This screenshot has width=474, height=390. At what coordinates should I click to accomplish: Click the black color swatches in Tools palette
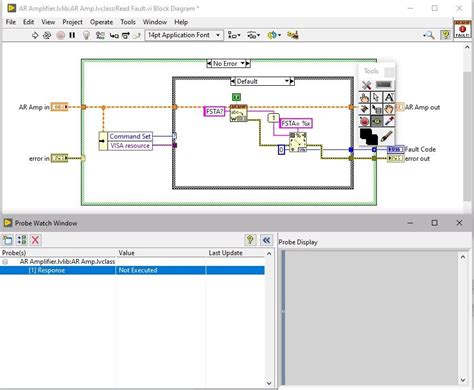(369, 137)
